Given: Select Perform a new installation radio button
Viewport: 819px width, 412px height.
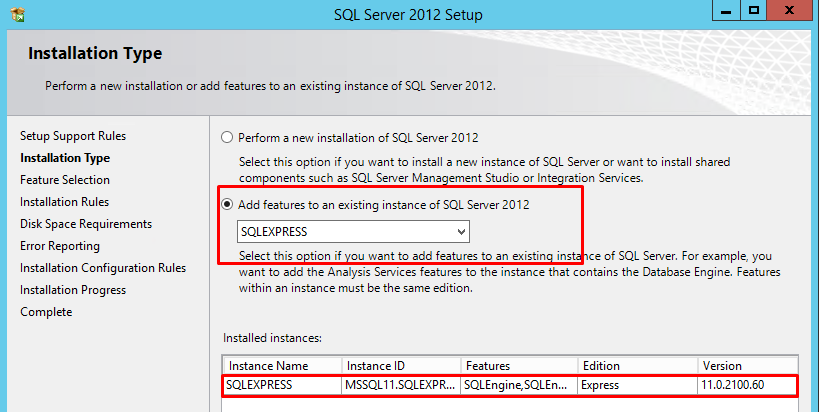Looking at the screenshot, I should (227, 138).
